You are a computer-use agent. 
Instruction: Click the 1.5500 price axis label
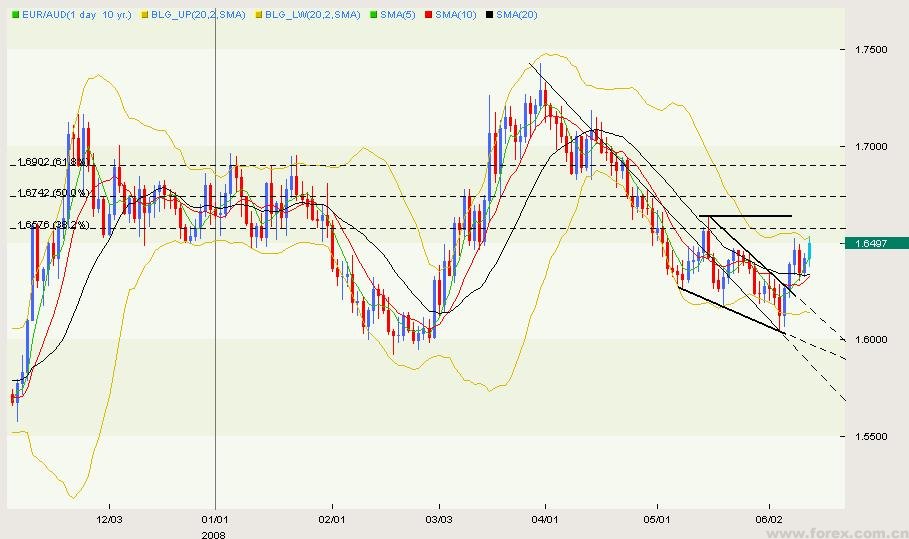pyautogui.click(x=869, y=437)
